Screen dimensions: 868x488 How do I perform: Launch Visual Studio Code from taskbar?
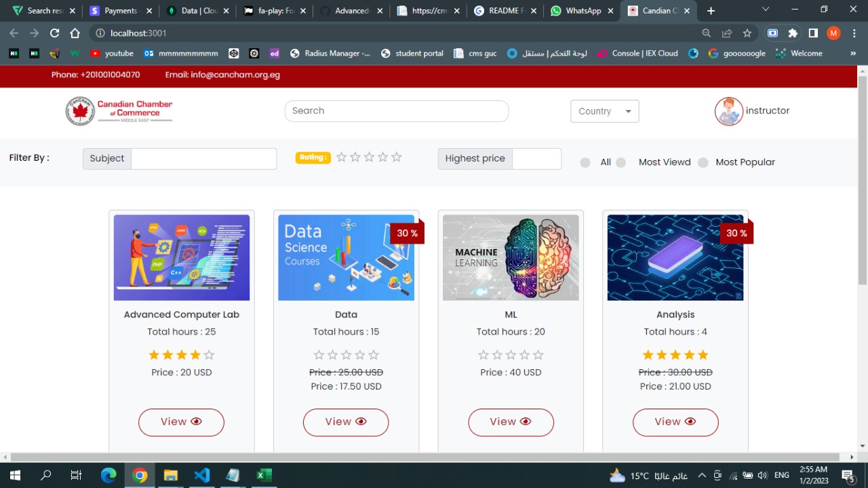202,475
